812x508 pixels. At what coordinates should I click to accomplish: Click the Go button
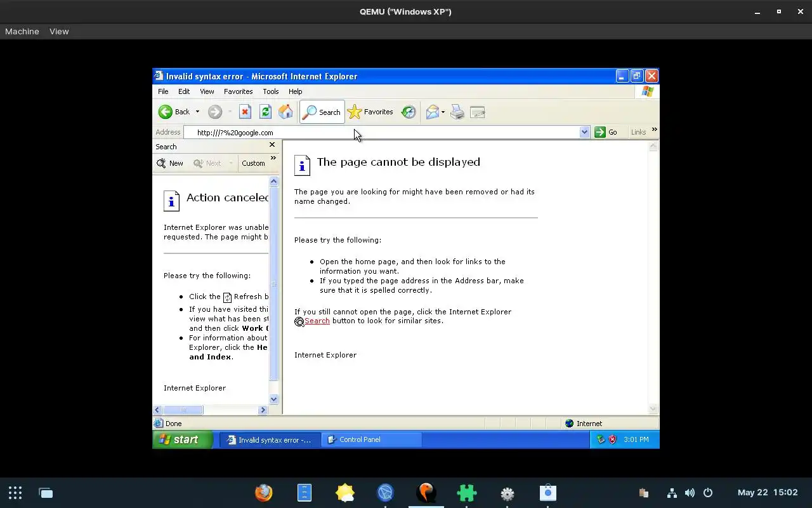tap(606, 132)
